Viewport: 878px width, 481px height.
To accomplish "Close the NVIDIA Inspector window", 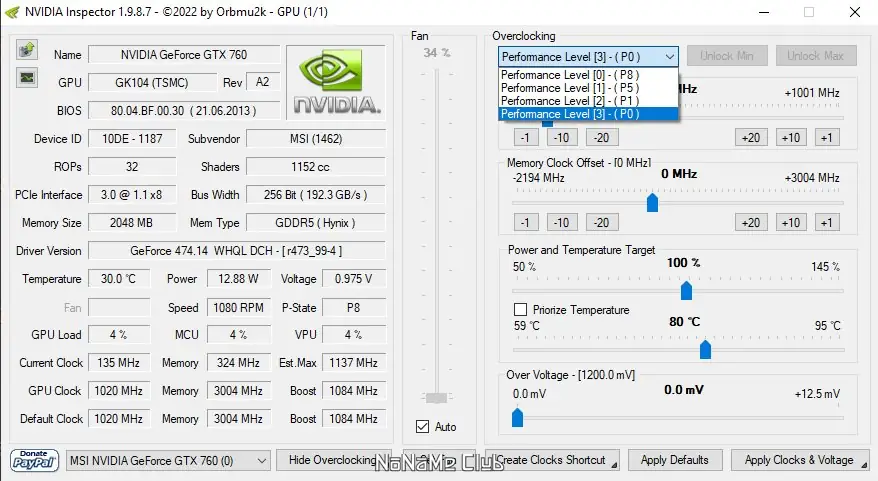I will (x=854, y=12).
